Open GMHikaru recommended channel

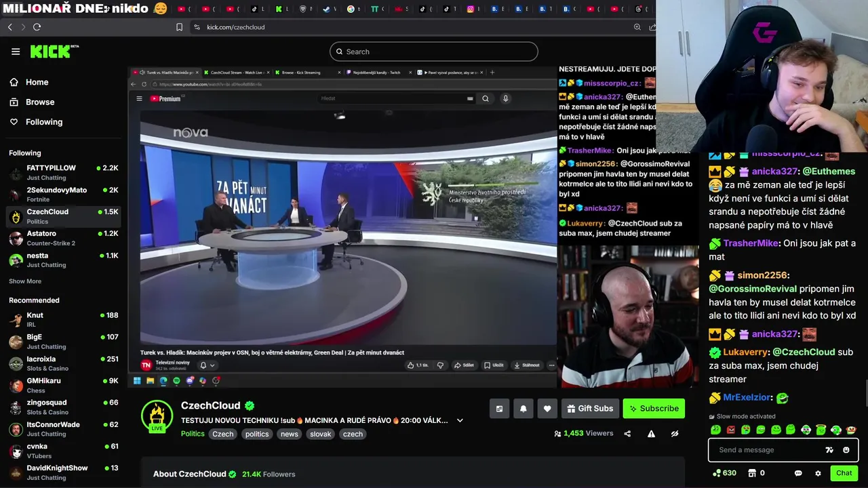(x=64, y=385)
